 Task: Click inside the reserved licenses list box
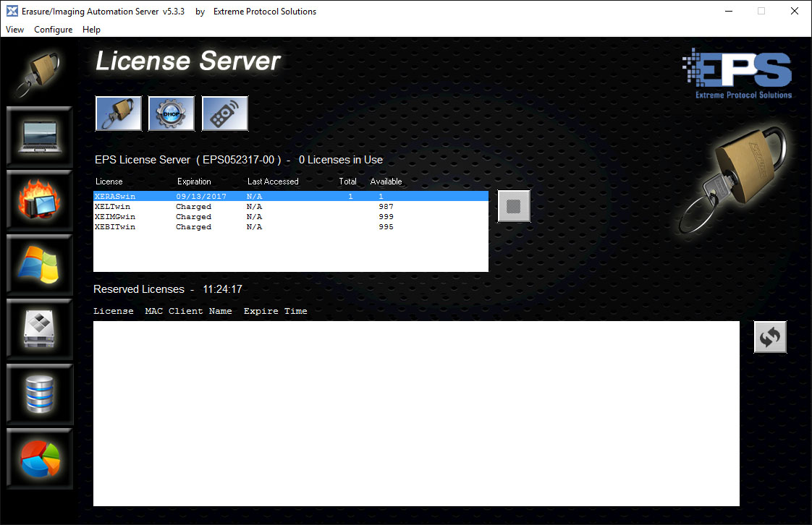pos(416,414)
